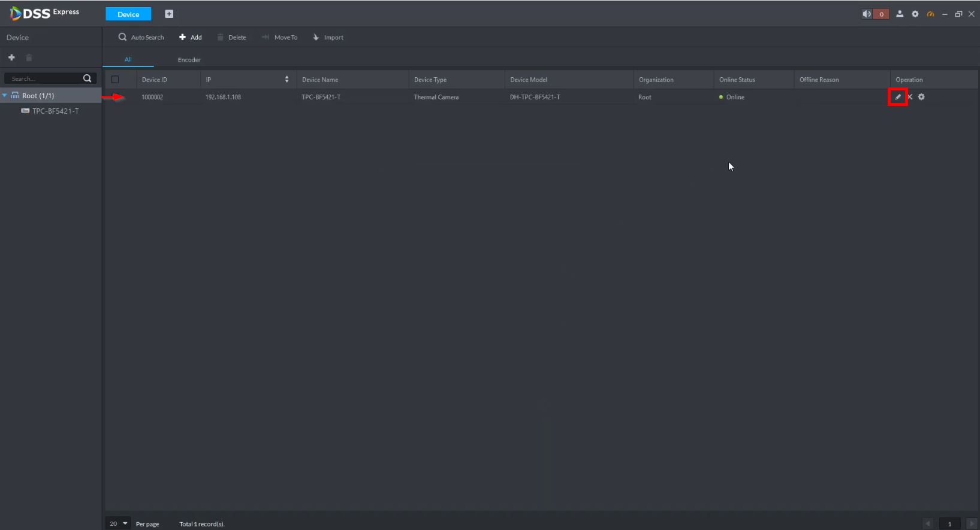The width and height of the screenshot is (980, 530).
Task: Click the orange gauge performance icon
Action: tap(930, 14)
